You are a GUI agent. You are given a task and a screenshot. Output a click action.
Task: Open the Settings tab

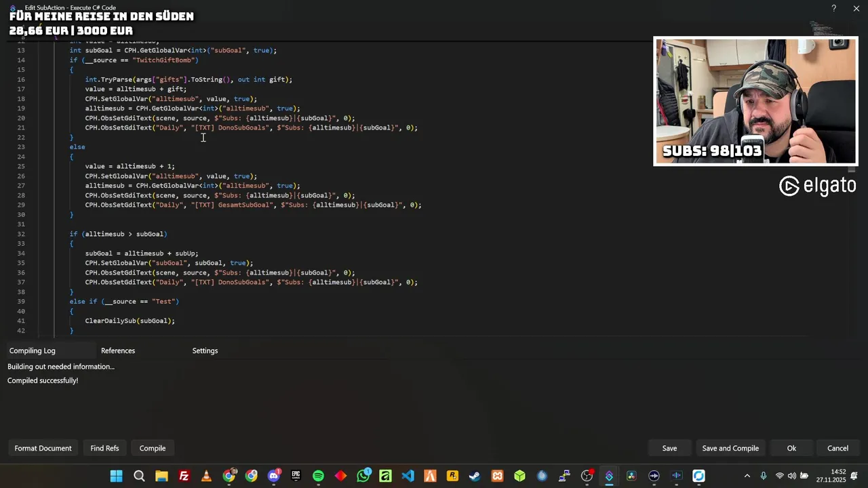click(205, 350)
